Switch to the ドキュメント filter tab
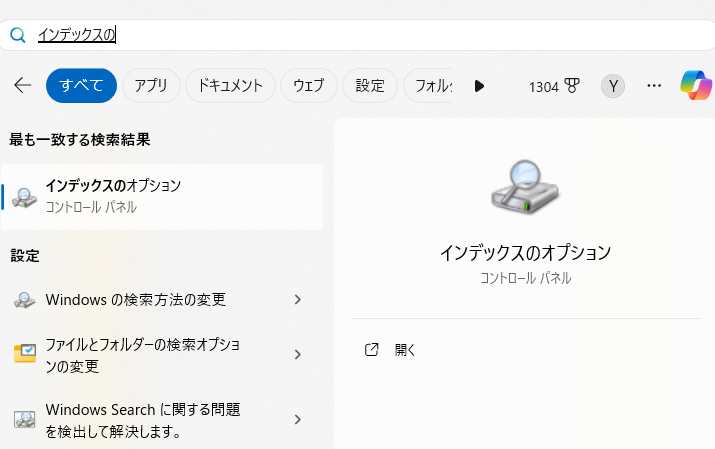The image size is (715, 449). [230, 86]
